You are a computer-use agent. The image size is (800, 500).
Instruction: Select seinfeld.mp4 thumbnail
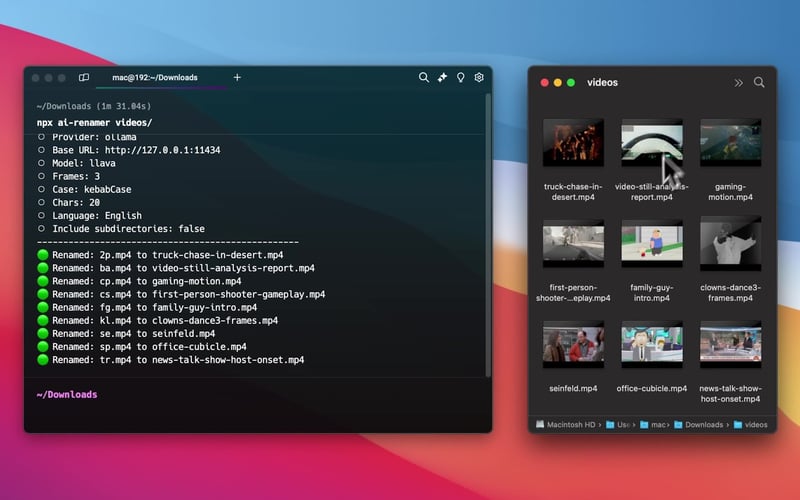[x=573, y=344]
